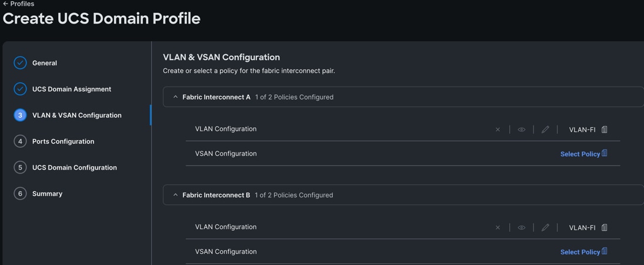The image size is (644, 265).
Task: Preview VLAN-FI policy on Fabric Interconnect A
Action: (x=522, y=130)
